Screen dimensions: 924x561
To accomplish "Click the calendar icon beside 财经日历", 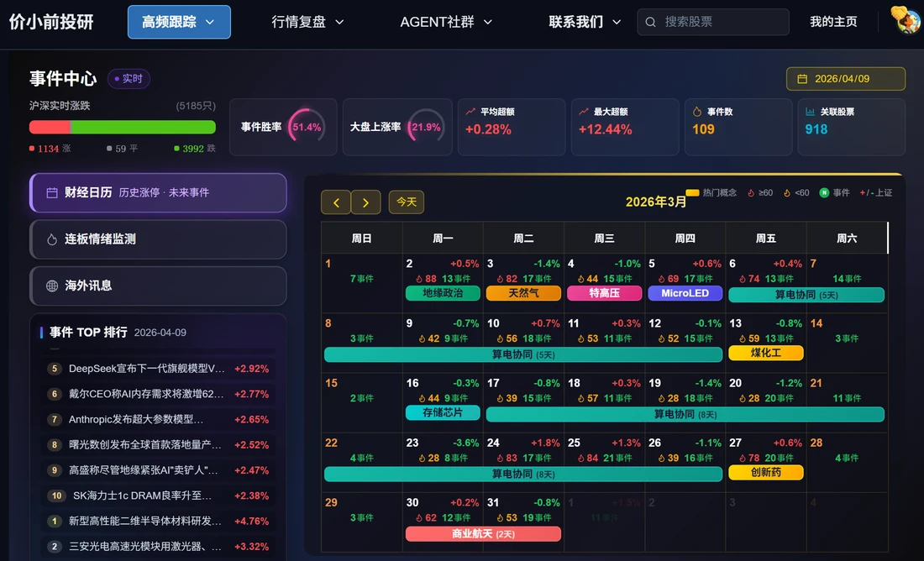I will [52, 192].
